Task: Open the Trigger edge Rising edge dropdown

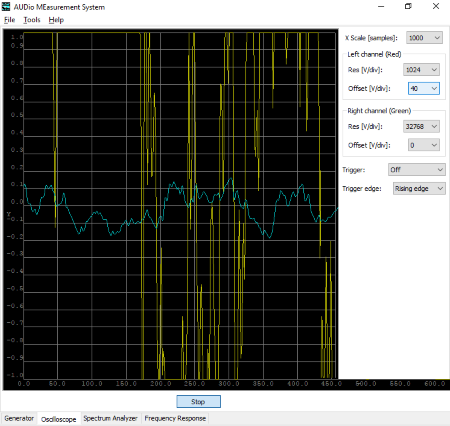Action: point(419,188)
